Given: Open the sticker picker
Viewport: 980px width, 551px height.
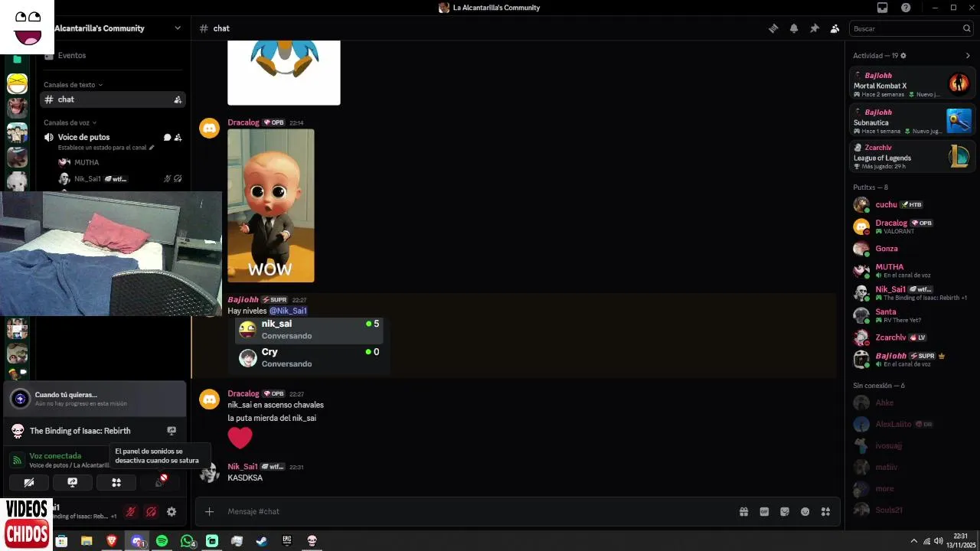Looking at the screenshot, I should coord(785,511).
